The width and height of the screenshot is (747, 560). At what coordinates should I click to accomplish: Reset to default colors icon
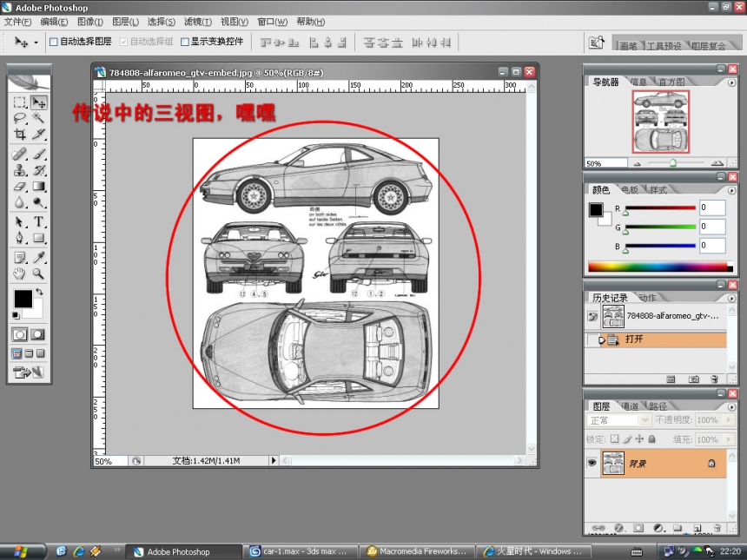pos(16,315)
